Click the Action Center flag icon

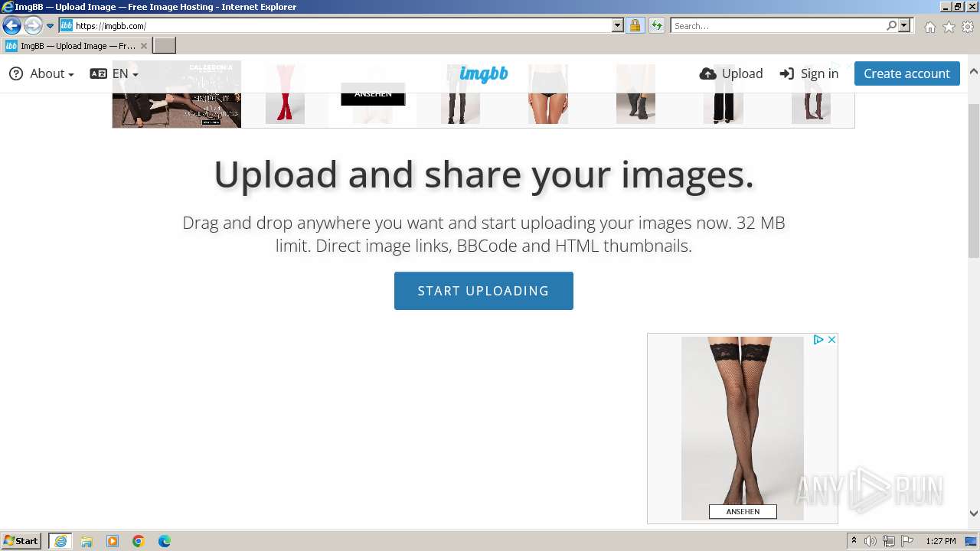[907, 541]
